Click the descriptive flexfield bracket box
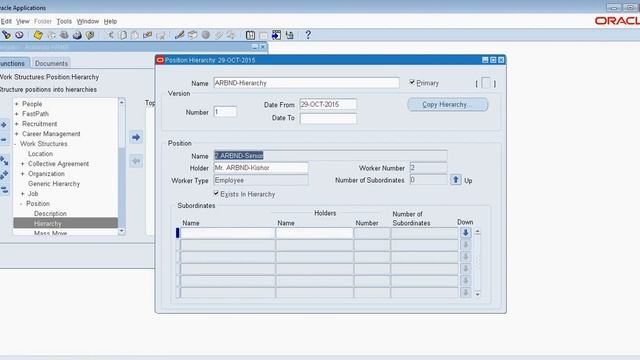The width and height of the screenshot is (640, 360). (486, 83)
